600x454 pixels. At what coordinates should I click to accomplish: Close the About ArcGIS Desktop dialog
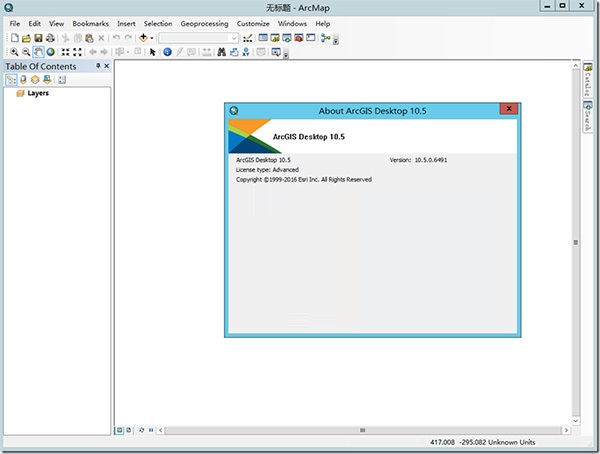click(x=509, y=109)
